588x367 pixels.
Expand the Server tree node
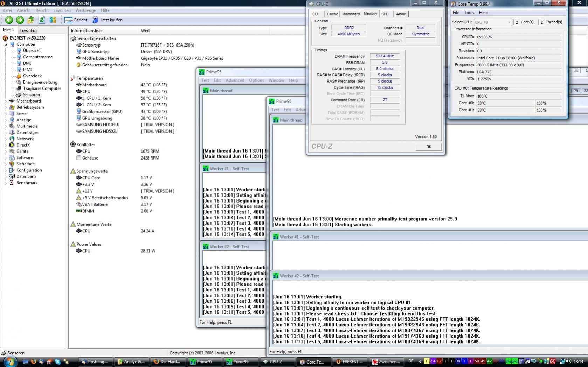[x=6, y=114]
